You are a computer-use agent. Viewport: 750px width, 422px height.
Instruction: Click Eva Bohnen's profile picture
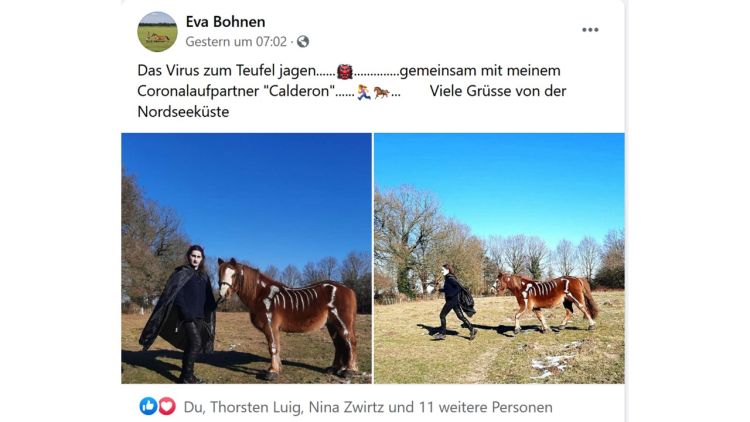coord(157,32)
